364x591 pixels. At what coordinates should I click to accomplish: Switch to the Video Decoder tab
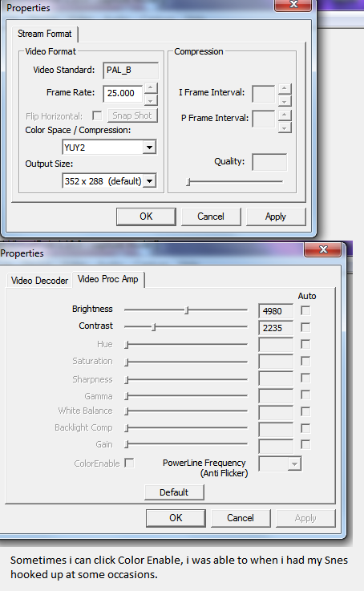pyautogui.click(x=39, y=281)
